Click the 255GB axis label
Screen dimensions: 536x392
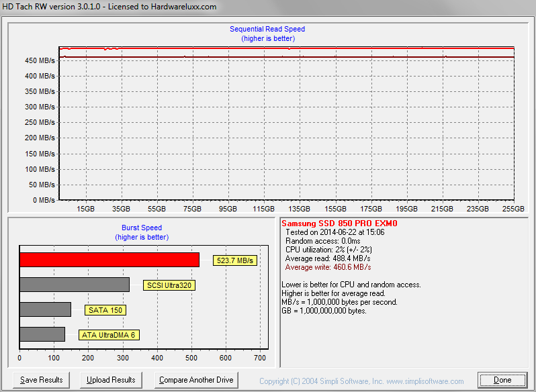pyautogui.click(x=513, y=209)
